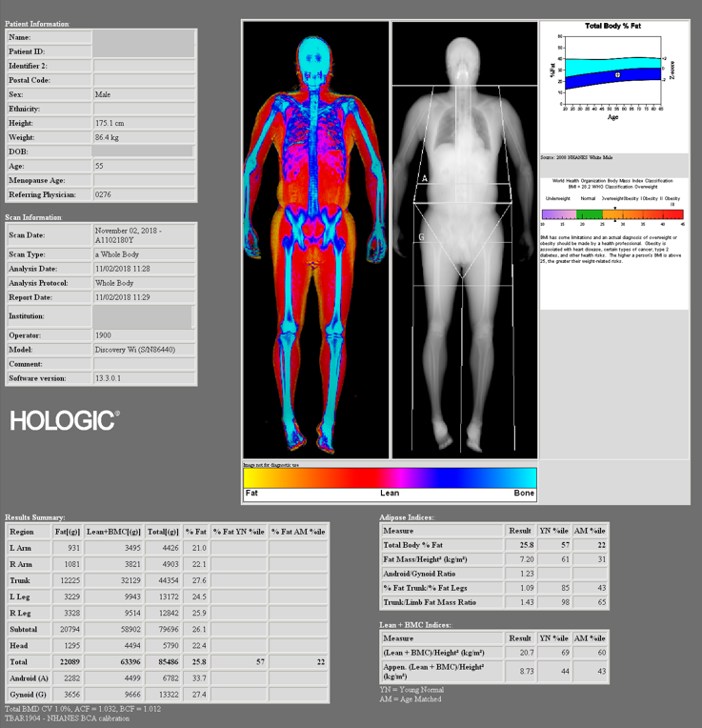Select the Height field showing 175.1 cm
702x728 pixels.
coord(144,124)
